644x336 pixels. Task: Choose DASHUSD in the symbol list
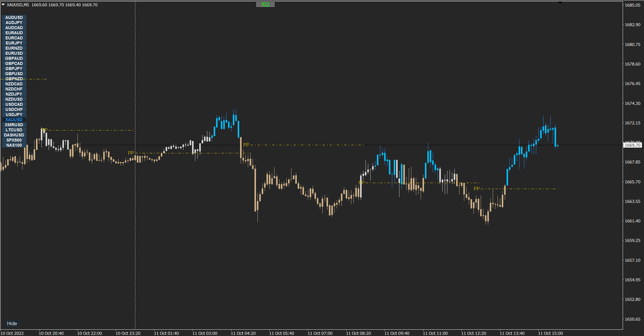[x=14, y=135]
